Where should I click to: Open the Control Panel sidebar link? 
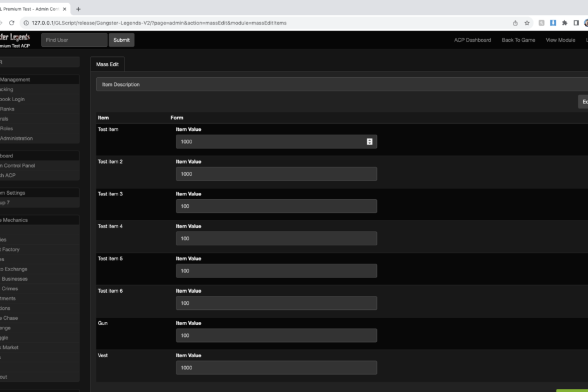click(x=18, y=166)
